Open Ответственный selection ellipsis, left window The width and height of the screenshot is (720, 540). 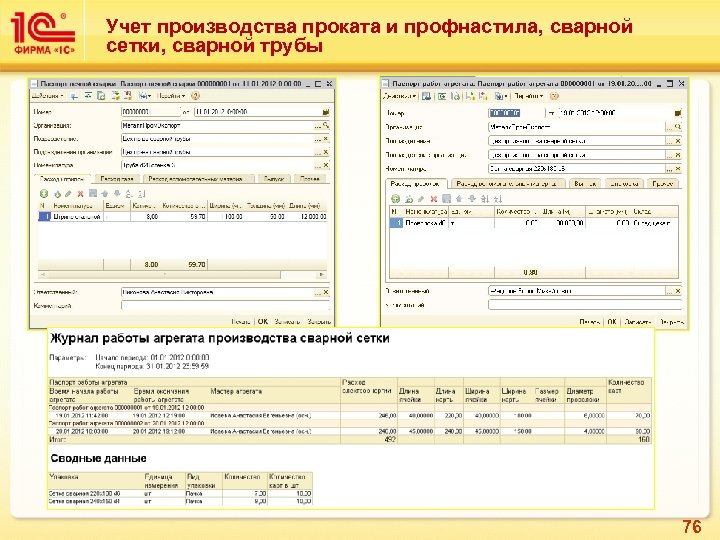point(318,292)
